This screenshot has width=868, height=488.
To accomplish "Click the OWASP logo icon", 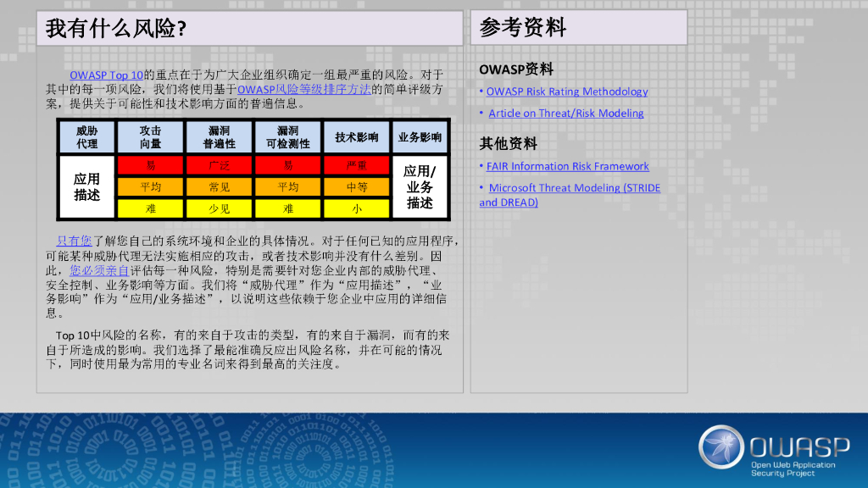I will (721, 447).
